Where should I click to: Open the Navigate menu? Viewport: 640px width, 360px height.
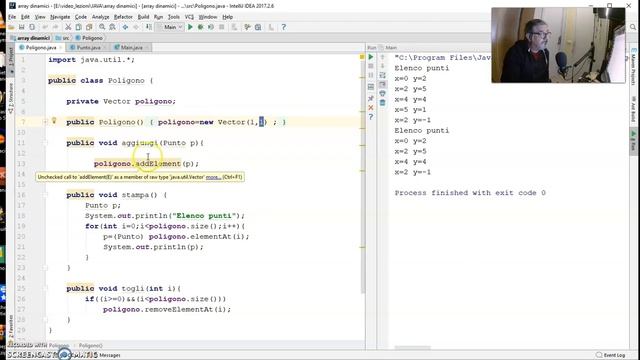click(60, 17)
